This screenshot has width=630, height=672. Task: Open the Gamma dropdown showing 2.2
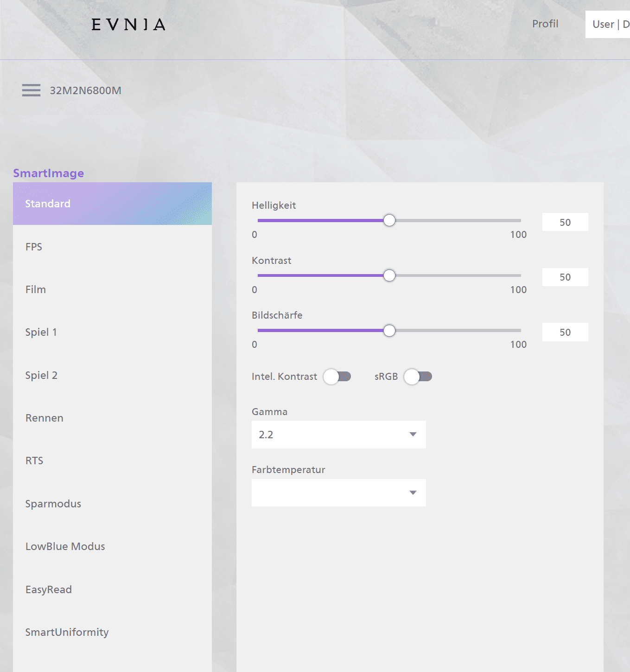click(x=338, y=435)
